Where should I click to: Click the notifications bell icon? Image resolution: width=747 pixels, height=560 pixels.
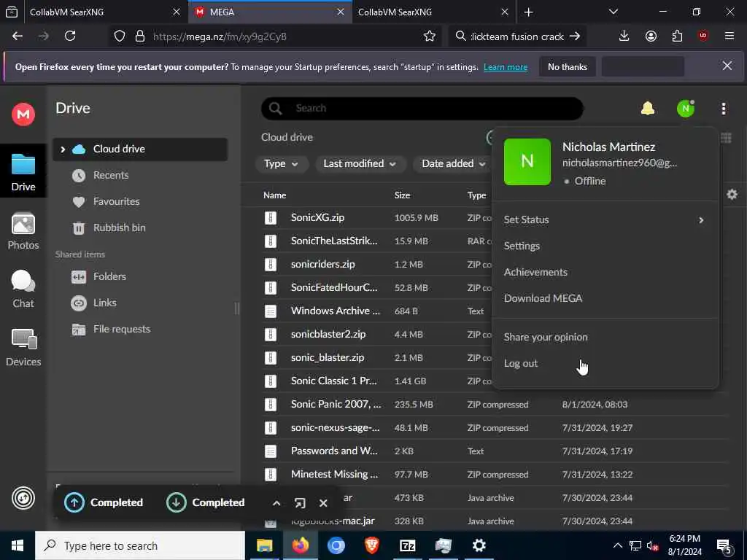[x=648, y=109]
